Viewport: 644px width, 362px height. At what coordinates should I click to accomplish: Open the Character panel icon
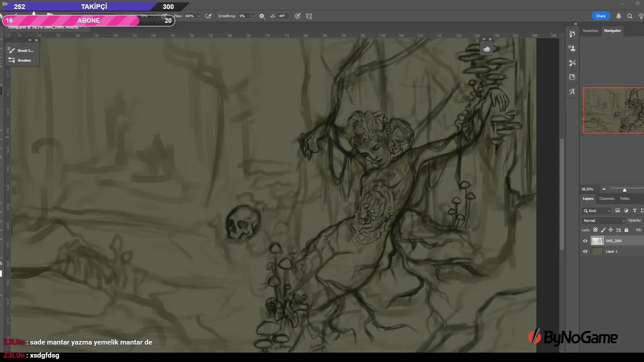coord(572,92)
